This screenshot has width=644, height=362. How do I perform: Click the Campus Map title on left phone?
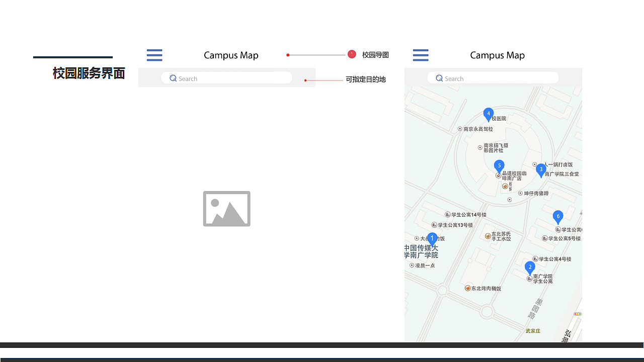click(231, 55)
